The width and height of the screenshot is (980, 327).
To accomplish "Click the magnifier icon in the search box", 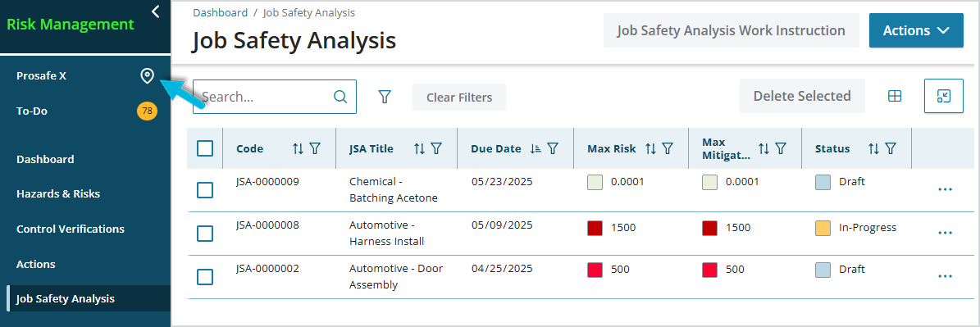I will pyautogui.click(x=340, y=97).
